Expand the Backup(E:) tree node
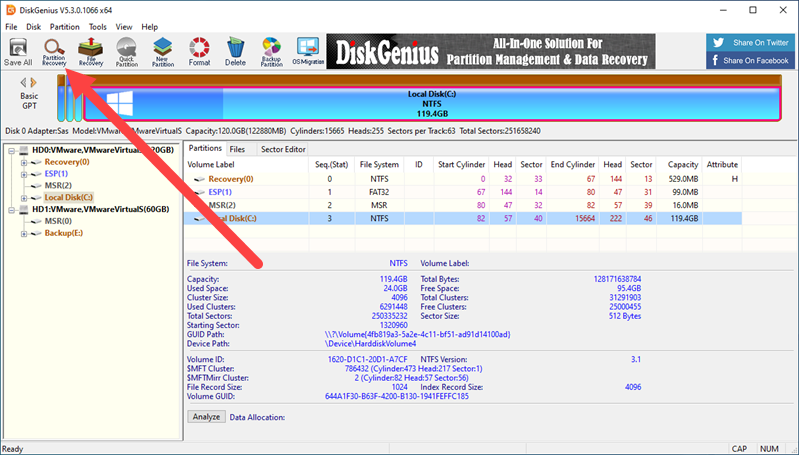Image resolution: width=799 pixels, height=455 pixels. coord(23,234)
